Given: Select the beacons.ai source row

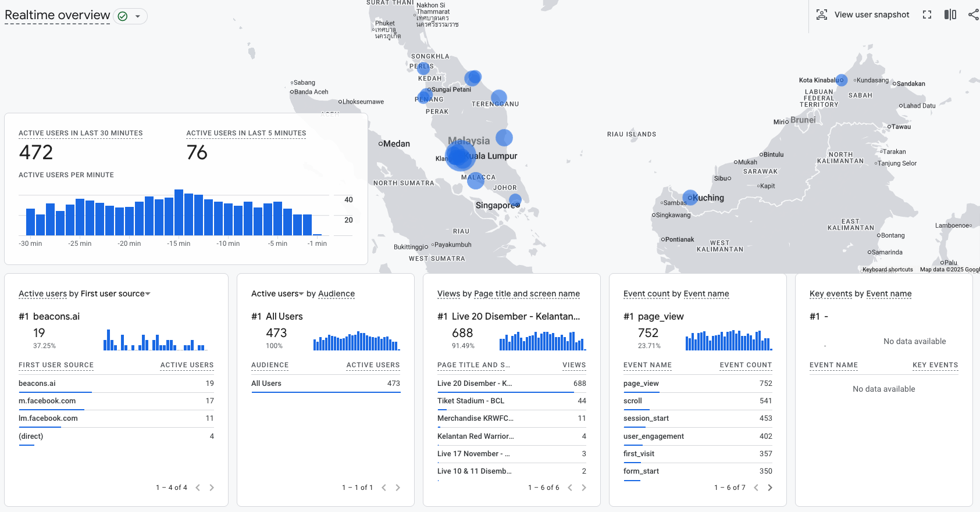Looking at the screenshot, I should pyautogui.click(x=116, y=384).
